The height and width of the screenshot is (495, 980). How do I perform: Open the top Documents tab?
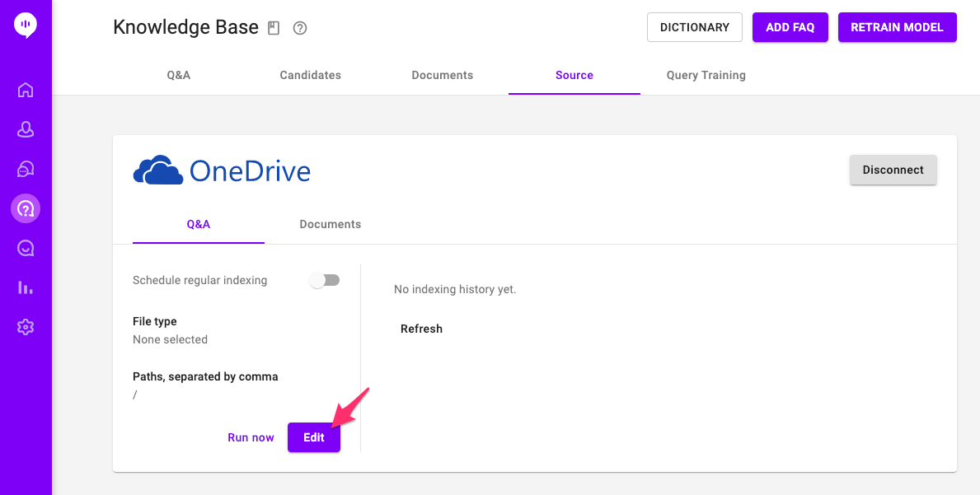(443, 75)
